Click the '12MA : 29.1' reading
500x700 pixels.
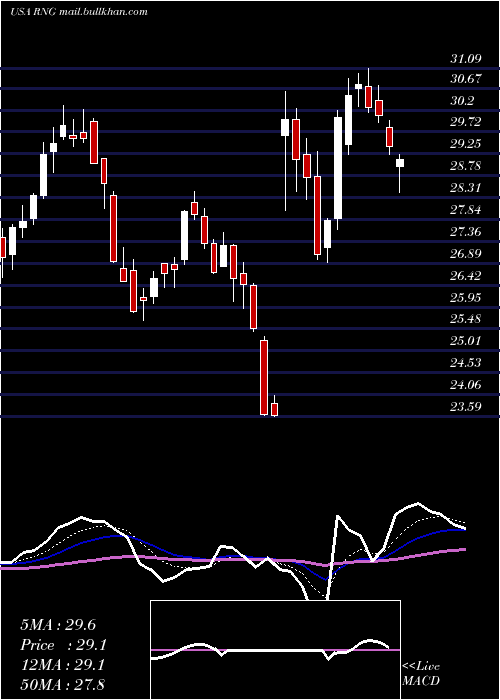[62, 665]
